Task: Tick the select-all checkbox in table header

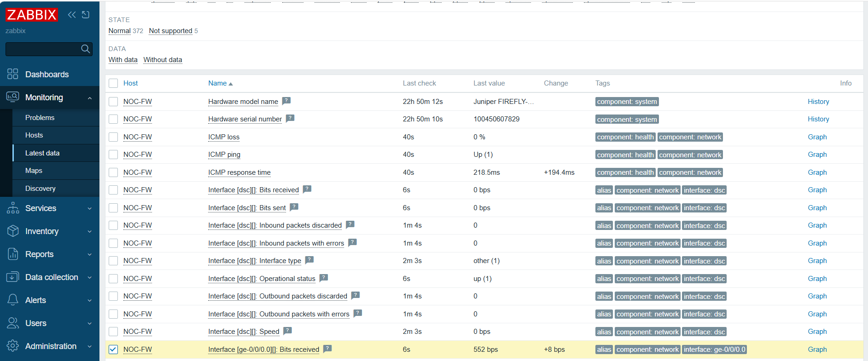Action: coord(113,83)
